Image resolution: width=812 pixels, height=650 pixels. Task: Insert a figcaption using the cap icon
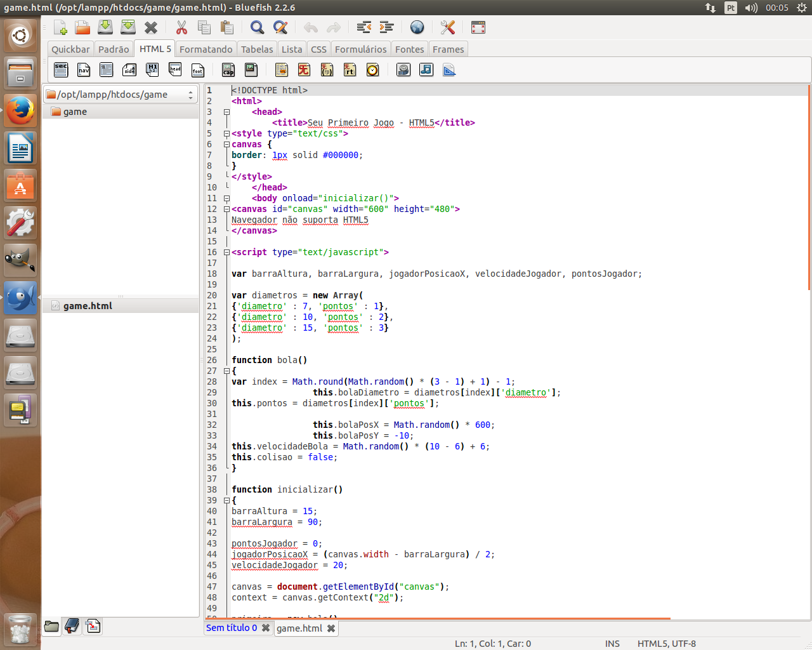pos(228,70)
